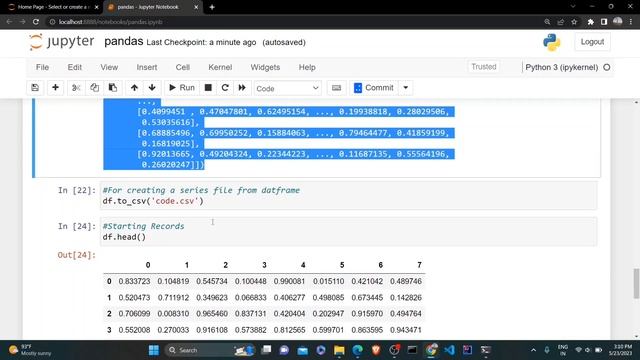Bookmark this page star icon
The image size is (640, 360).
pos(574,22)
